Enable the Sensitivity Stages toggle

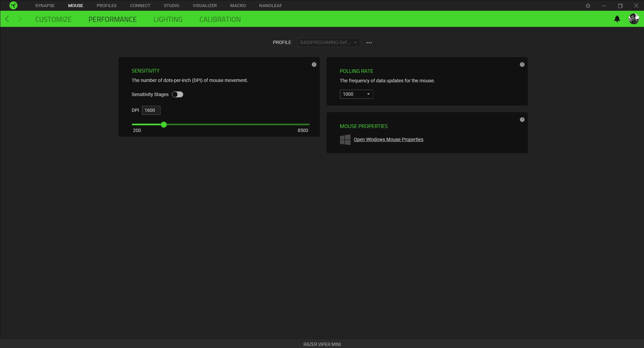pyautogui.click(x=178, y=94)
